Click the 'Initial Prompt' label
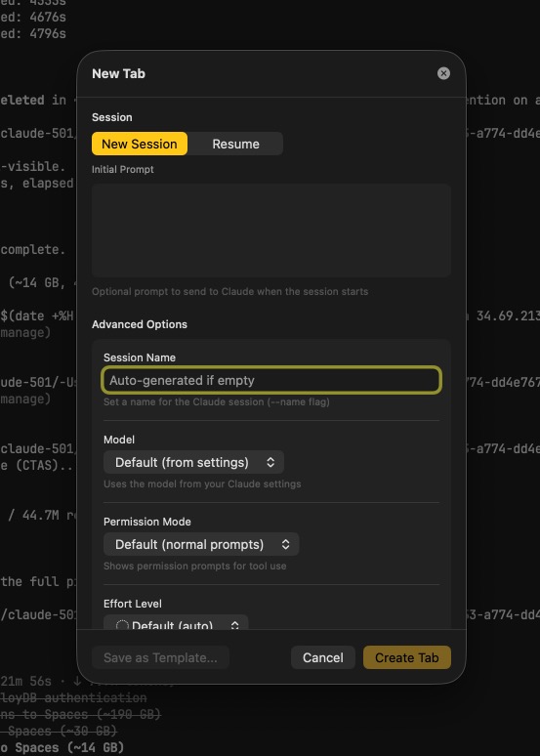540x756 pixels. coord(123,170)
